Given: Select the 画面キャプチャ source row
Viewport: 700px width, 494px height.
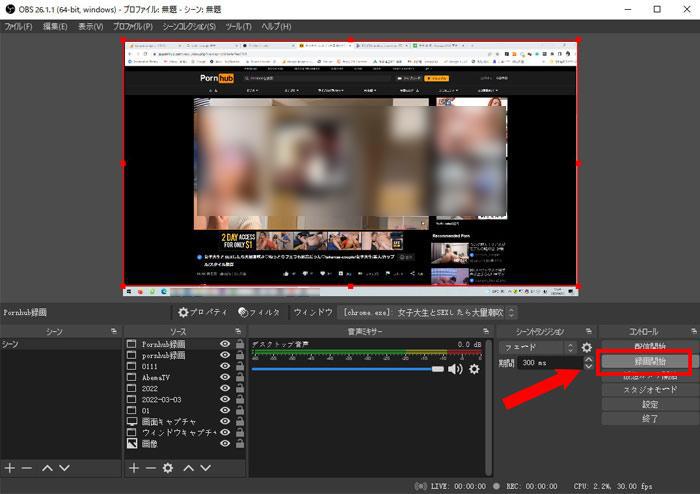Looking at the screenshot, I should coord(184,421).
